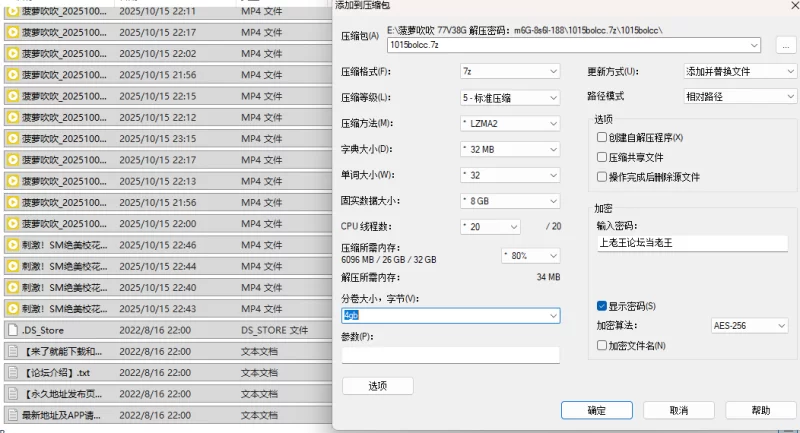Click the MP4 icon of the 22:15 file
800x433 pixels.
click(13, 96)
